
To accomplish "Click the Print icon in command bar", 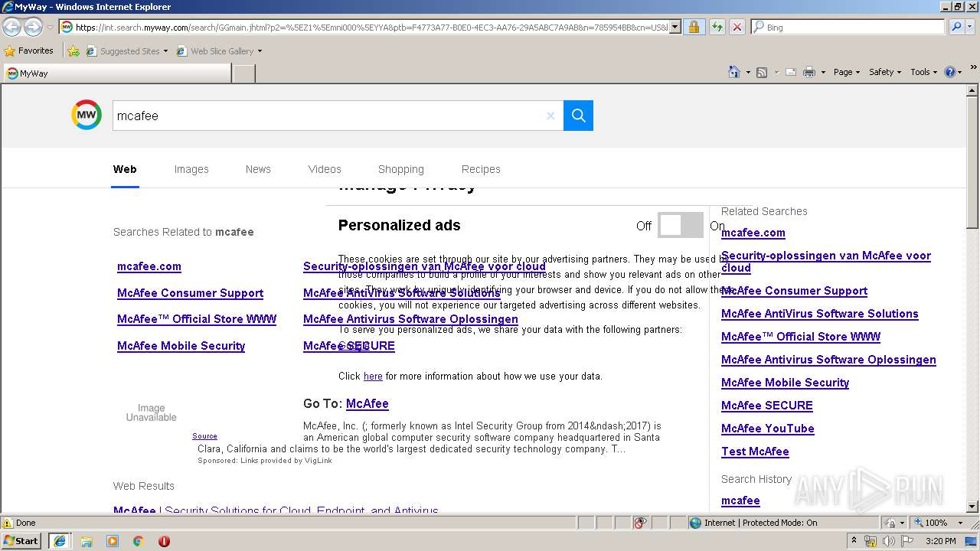I will (809, 72).
